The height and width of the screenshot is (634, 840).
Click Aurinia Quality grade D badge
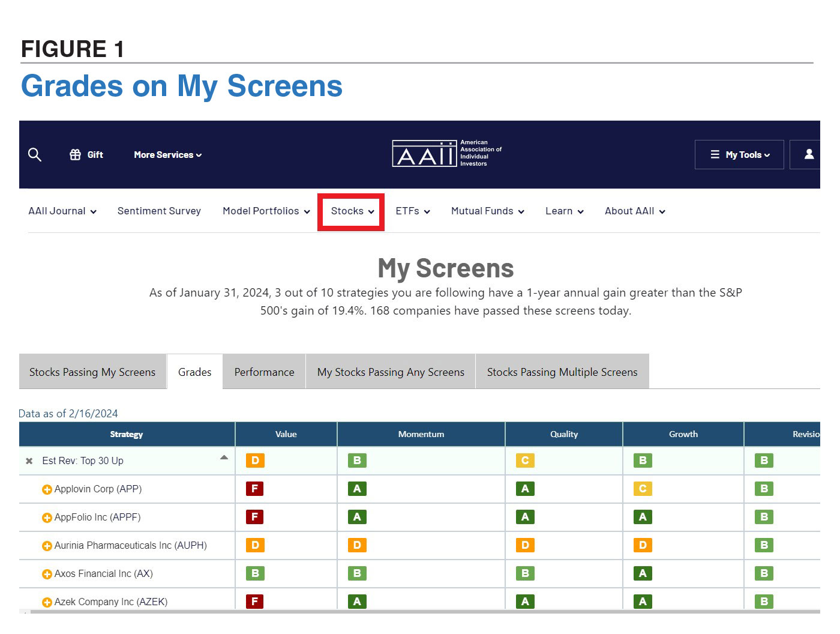525,545
